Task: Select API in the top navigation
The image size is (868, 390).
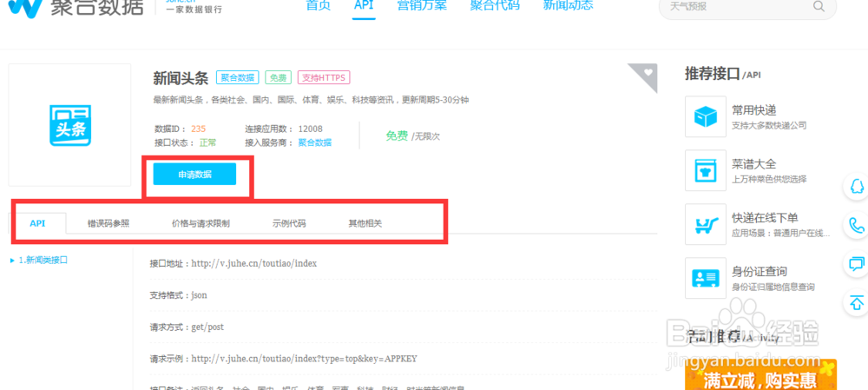Action: point(364,5)
